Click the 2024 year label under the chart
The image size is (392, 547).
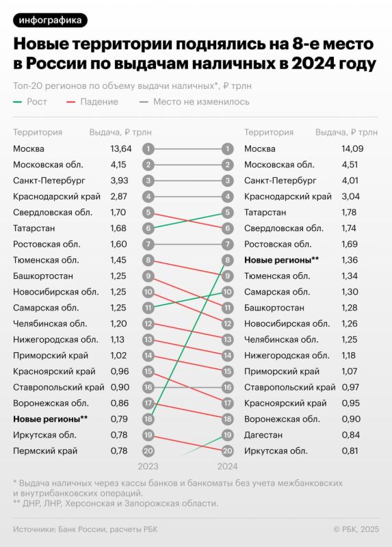227,466
